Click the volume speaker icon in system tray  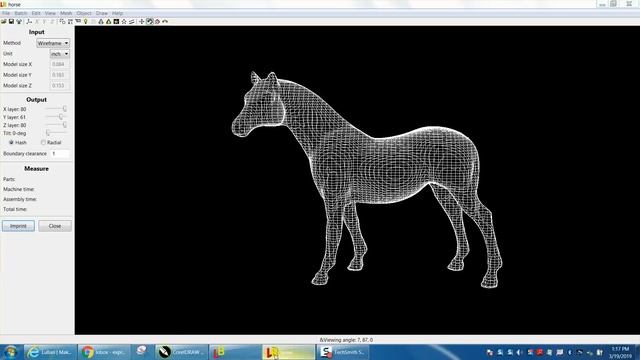(x=519, y=352)
